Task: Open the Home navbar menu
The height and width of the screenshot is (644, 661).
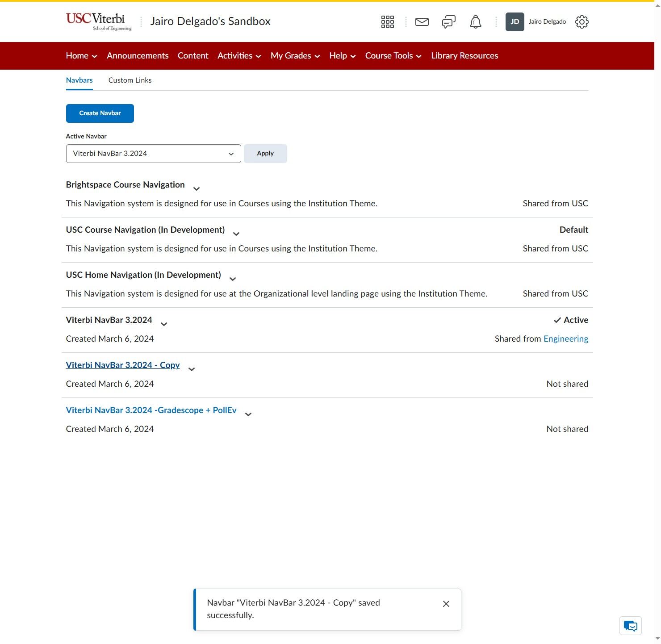Action: 81,56
